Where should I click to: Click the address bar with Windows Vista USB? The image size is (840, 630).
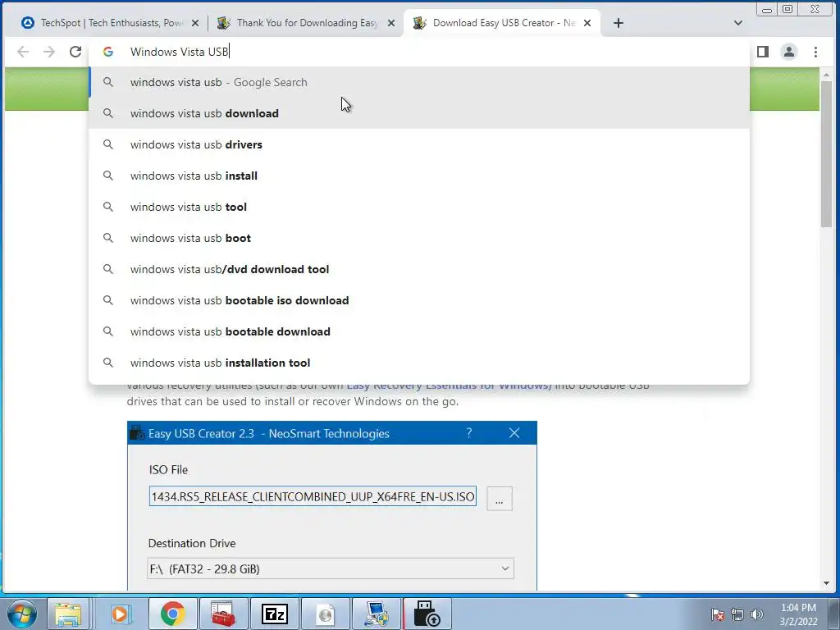point(418,52)
